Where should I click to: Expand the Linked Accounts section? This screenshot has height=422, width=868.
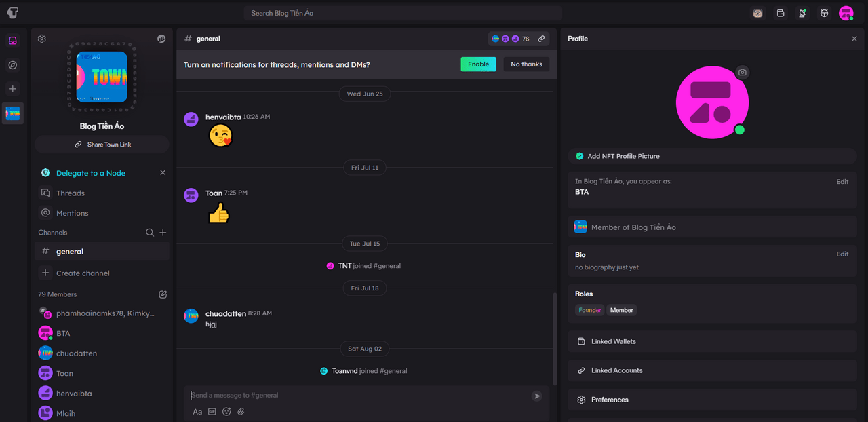[x=712, y=370]
